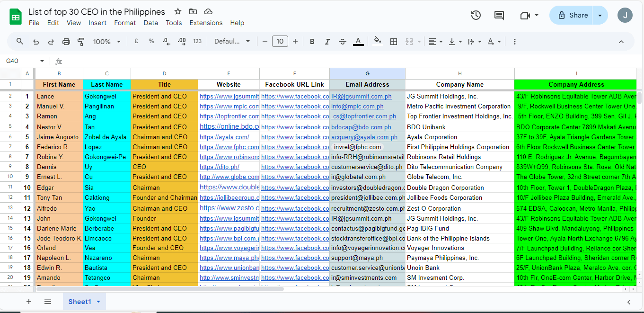The image size is (644, 313).
Task: Redo the last action
Action: coord(51,42)
